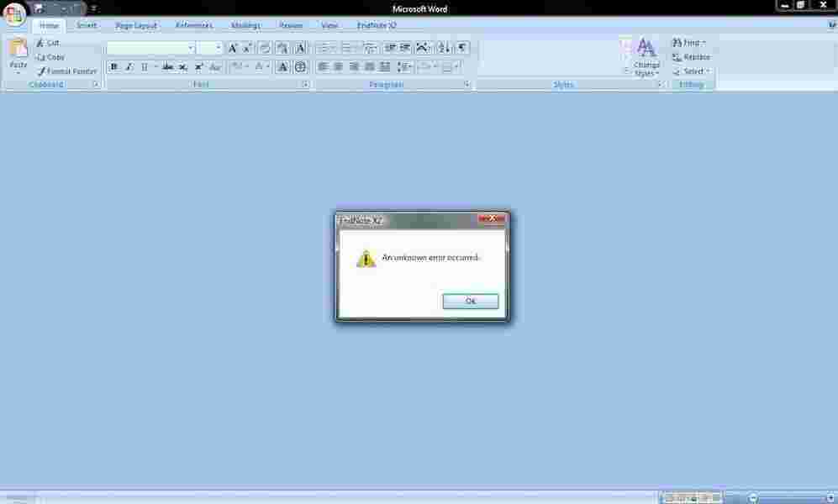Switch to the Page Layout tab
The image size is (838, 504).
pos(136,26)
